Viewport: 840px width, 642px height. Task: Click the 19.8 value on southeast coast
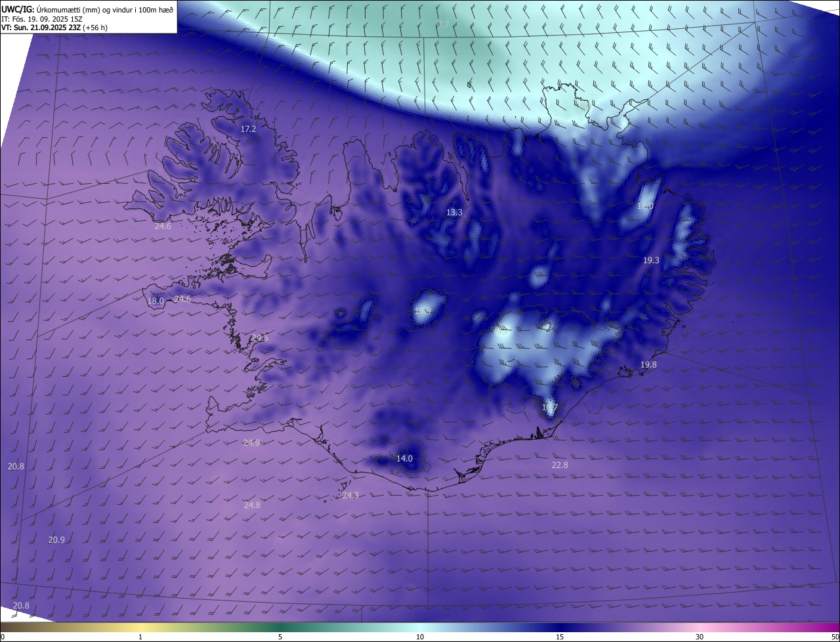(648, 365)
